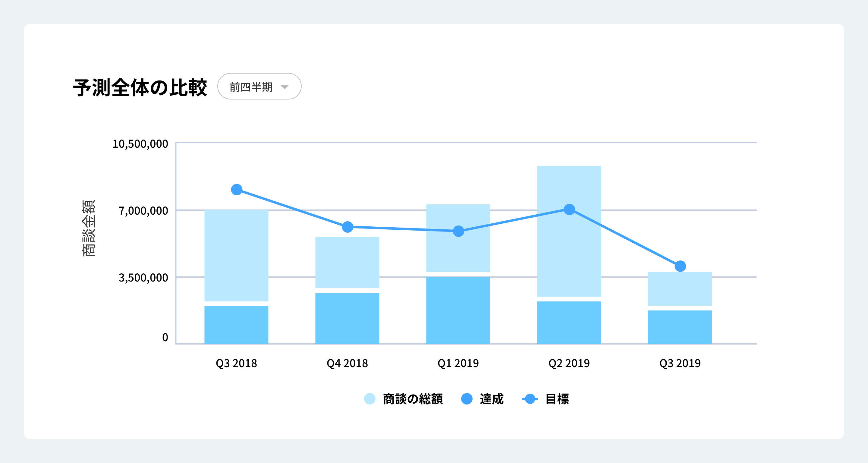Select the Q3 2018 target line point

point(237,190)
